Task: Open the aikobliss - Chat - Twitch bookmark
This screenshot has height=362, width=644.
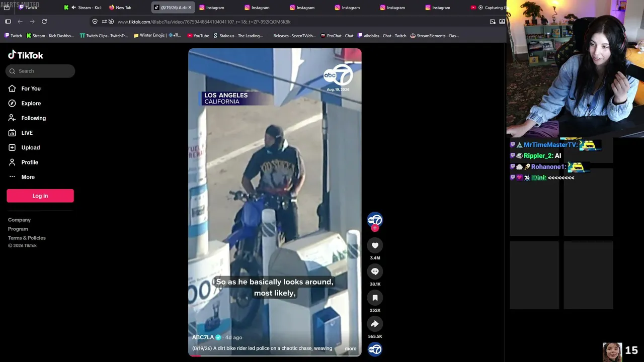Action: [382, 36]
